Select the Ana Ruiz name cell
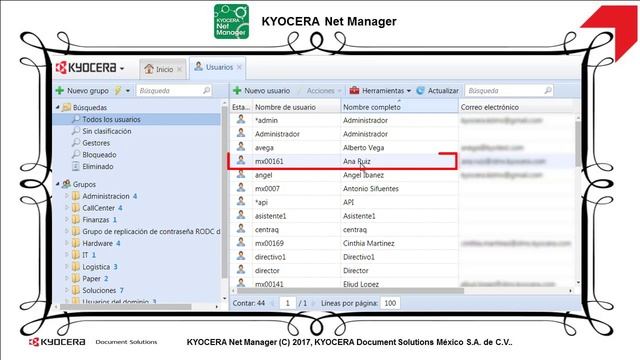Image resolution: width=640 pixels, height=360 pixels. [x=357, y=161]
